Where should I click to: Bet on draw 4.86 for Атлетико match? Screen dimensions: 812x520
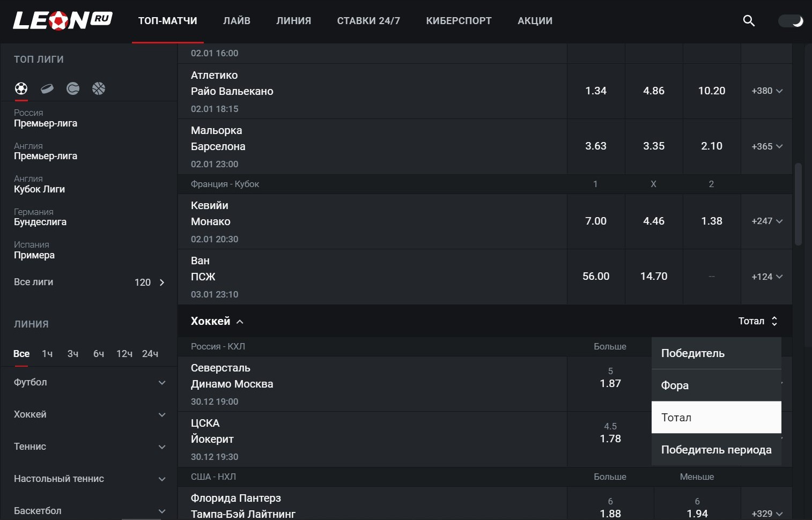(654, 91)
